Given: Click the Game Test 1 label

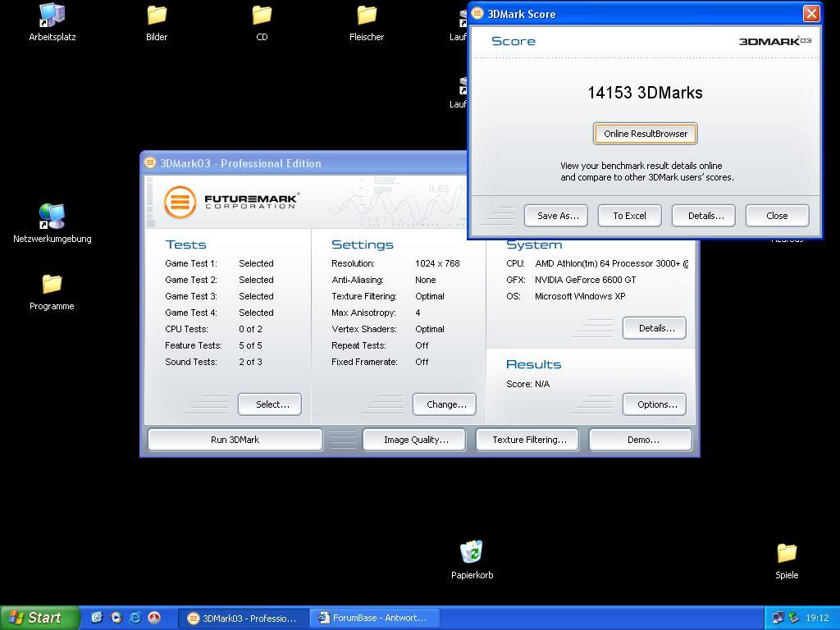Looking at the screenshot, I should tap(190, 263).
